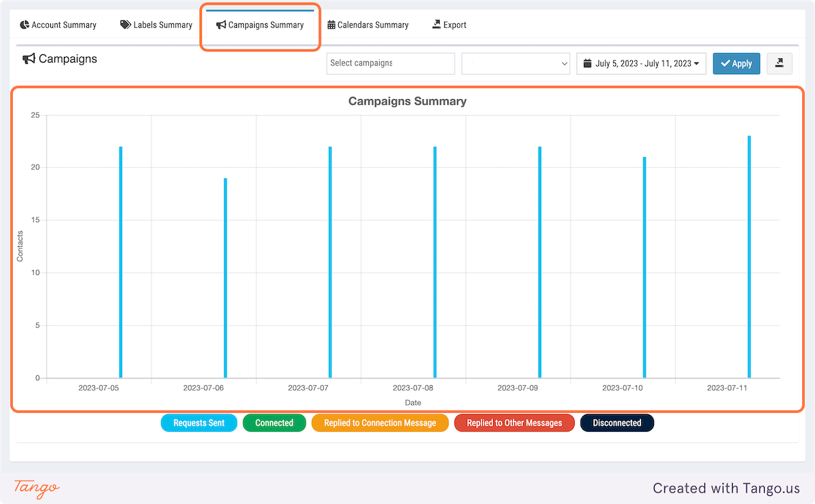Go to the Export tab

click(x=449, y=24)
